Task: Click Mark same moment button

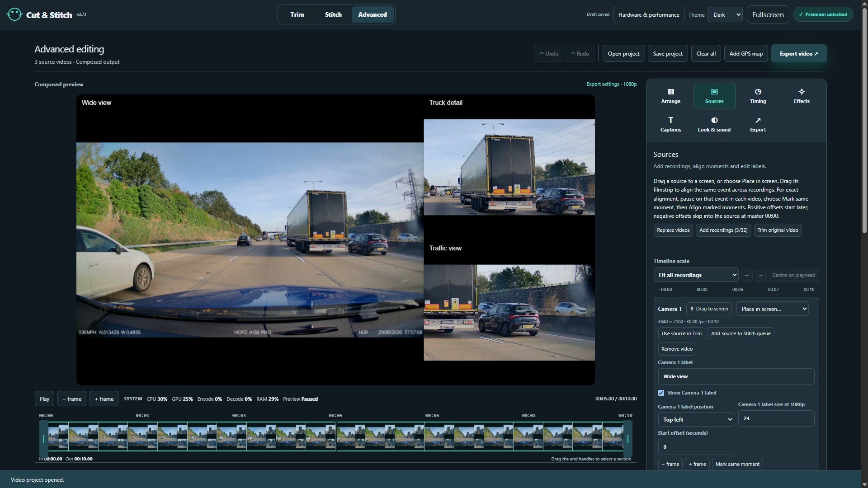Action: pos(737,464)
